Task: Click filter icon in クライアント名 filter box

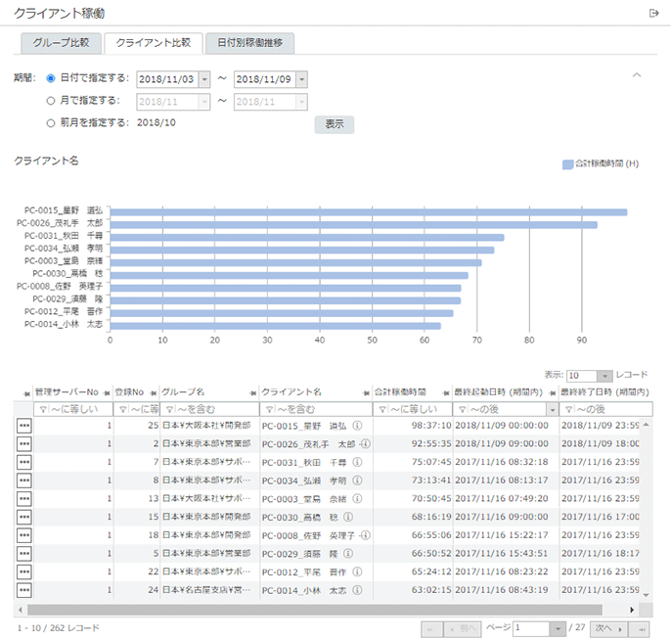Action: pos(267,408)
